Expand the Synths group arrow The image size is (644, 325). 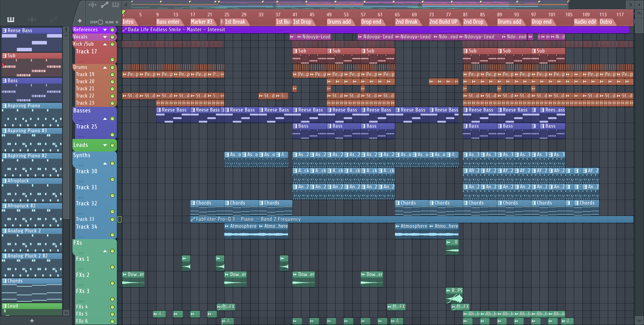coord(105,163)
